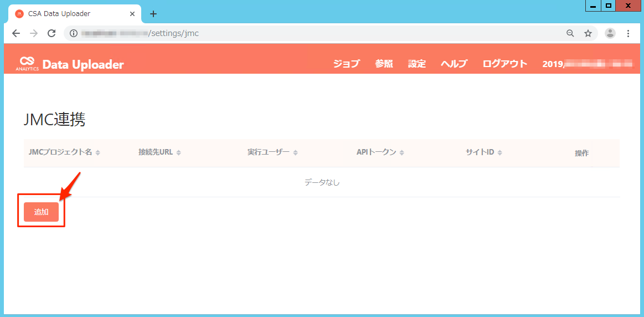The width and height of the screenshot is (644, 317).
Task: Open the ヘルプ menu
Action: pos(454,64)
